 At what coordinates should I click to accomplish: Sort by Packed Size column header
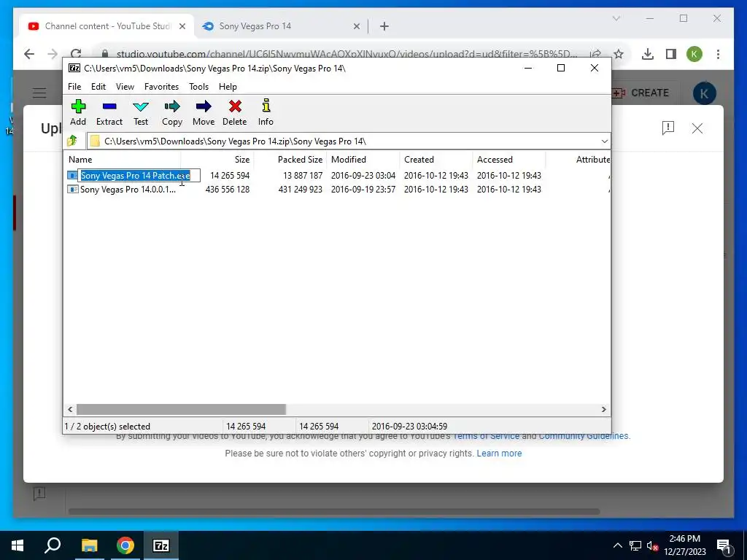290,160
